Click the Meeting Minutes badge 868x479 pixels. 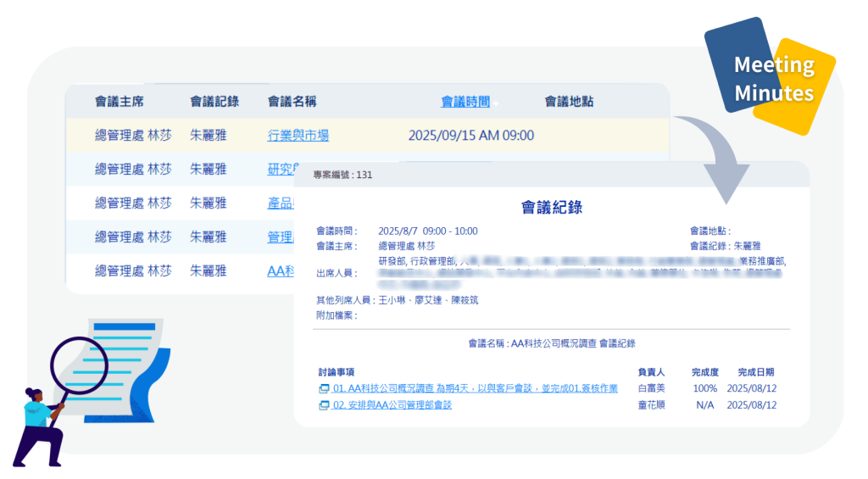click(x=773, y=78)
